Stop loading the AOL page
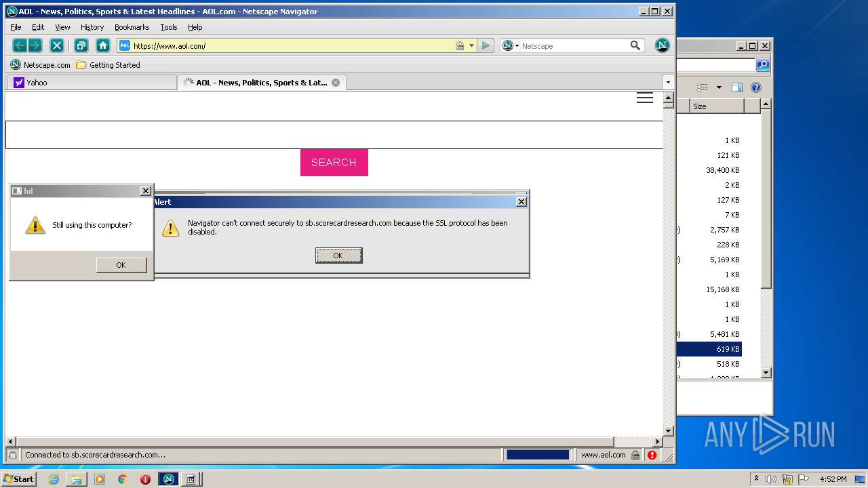This screenshot has height=488, width=868. point(57,45)
